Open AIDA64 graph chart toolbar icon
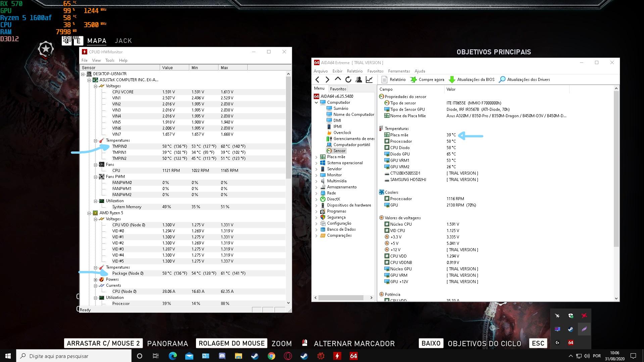 369,80
